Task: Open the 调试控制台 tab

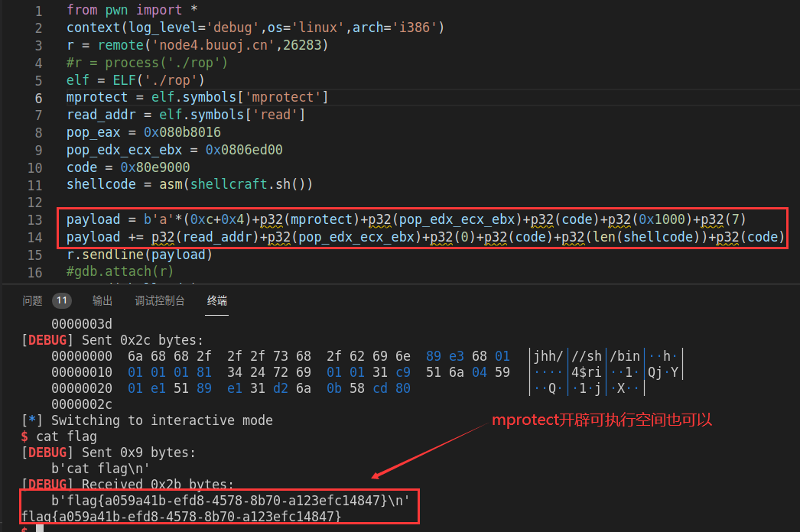Action: tap(160, 301)
